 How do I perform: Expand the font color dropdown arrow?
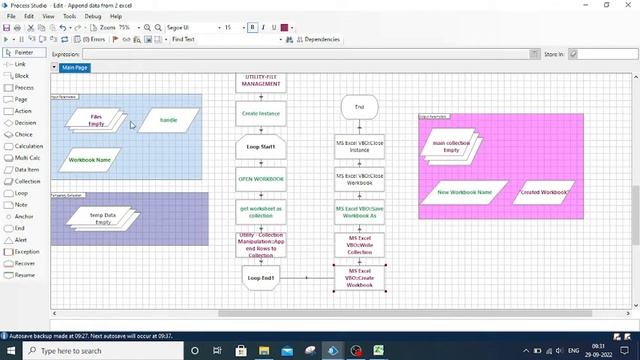point(292,28)
